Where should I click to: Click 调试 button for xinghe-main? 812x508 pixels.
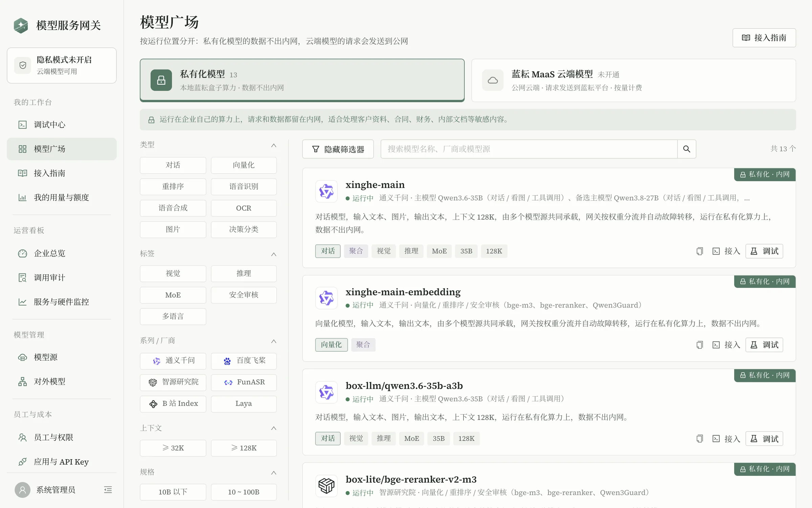click(764, 251)
